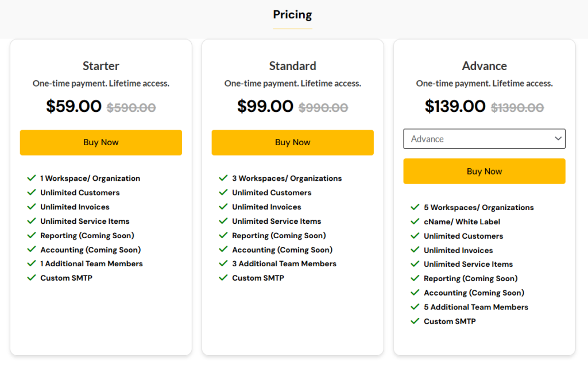Click Starter plan's Custom SMTP checkmark

click(32, 278)
